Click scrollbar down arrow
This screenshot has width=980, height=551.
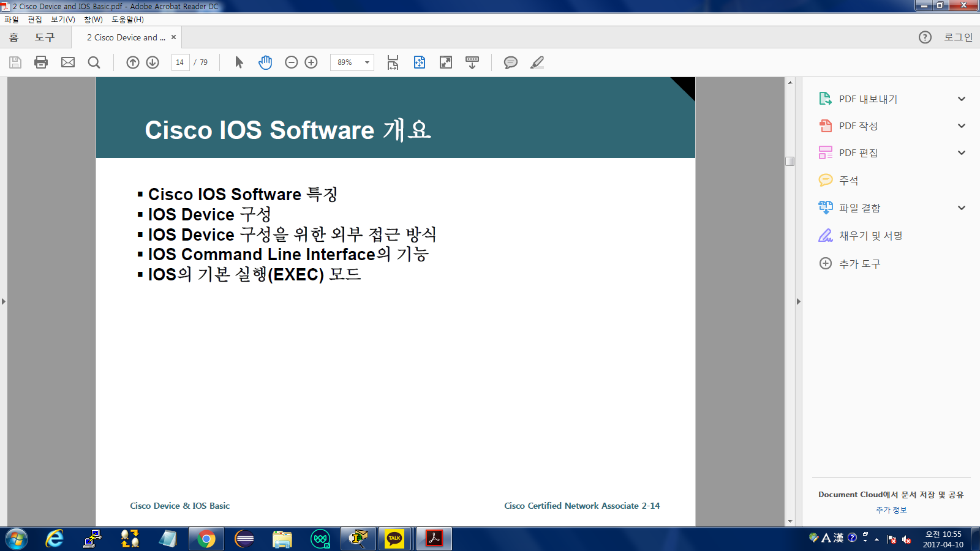coord(790,522)
